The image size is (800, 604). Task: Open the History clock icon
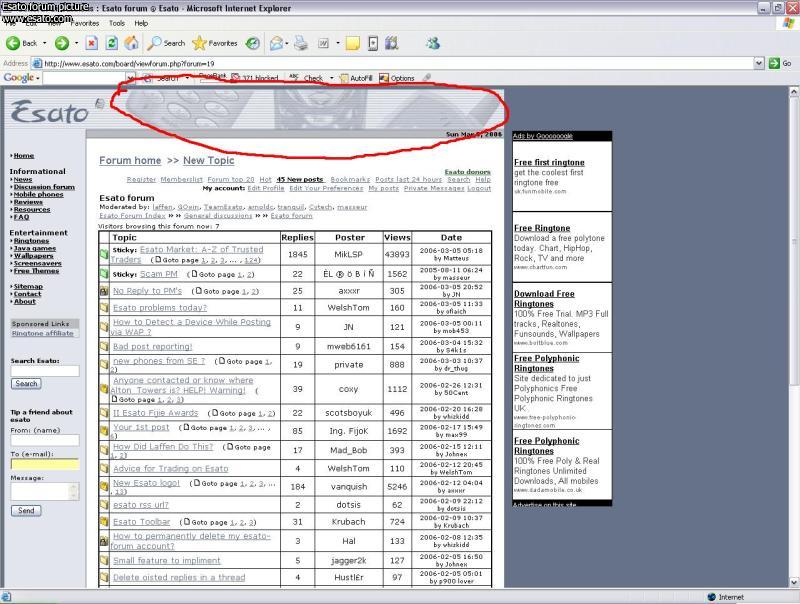coord(253,43)
